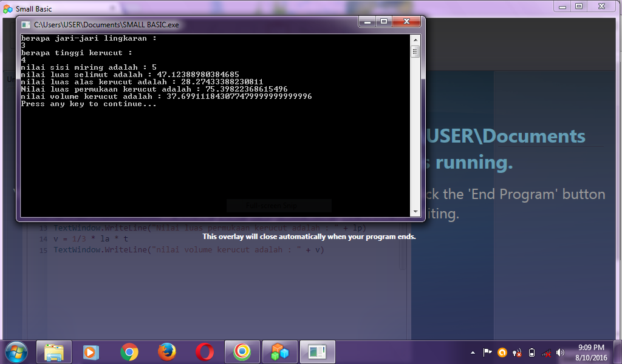Click the console scrollbar thumb
The height and width of the screenshot is (364, 622).
tap(415, 52)
